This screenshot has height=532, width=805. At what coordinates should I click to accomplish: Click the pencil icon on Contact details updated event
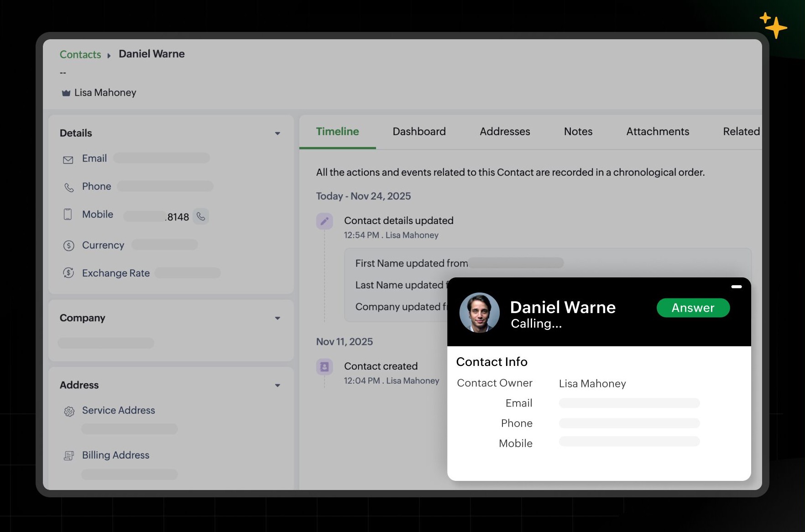[324, 221]
